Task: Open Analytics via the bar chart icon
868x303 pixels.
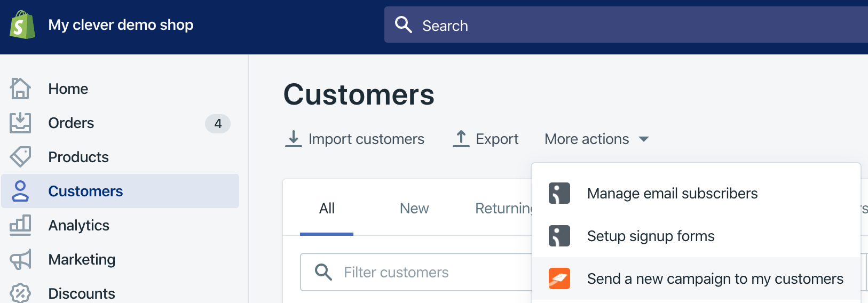Action: click(20, 225)
